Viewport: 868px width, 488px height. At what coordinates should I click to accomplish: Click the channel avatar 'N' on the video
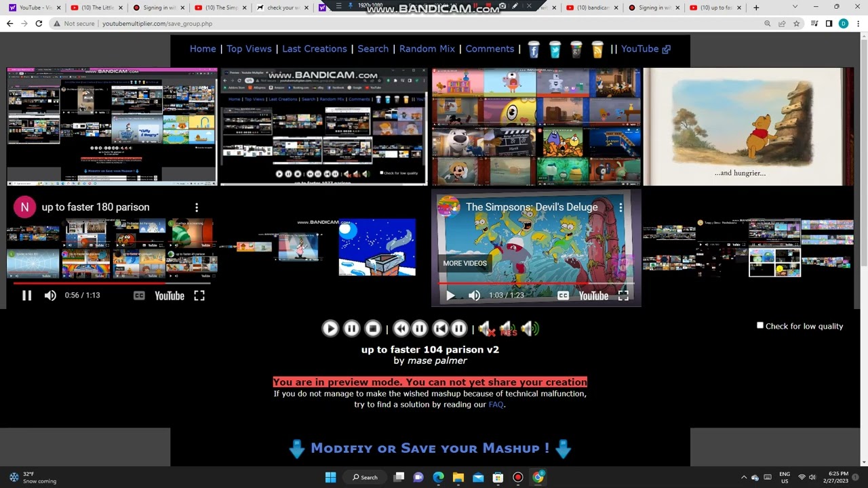25,207
